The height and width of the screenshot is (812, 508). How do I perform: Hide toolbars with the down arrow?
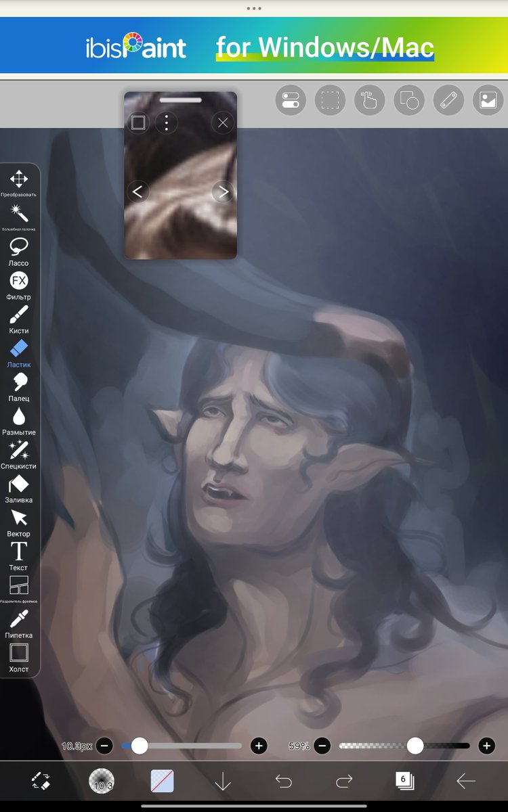pos(223,782)
